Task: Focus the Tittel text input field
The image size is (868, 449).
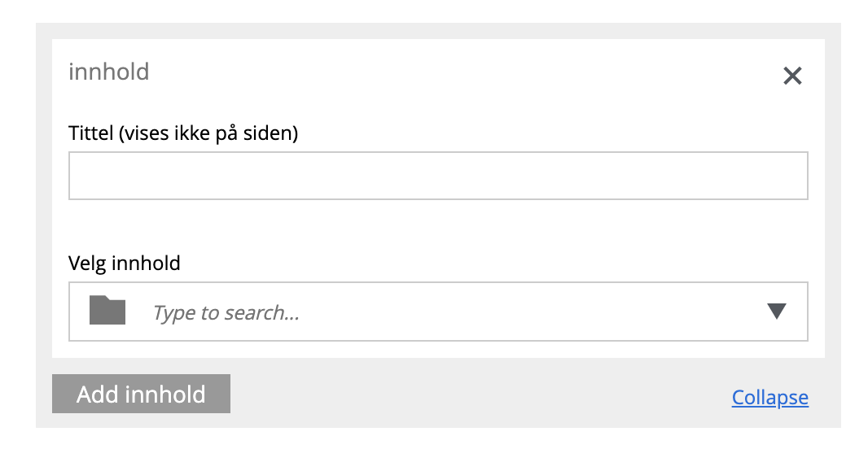Action: click(438, 176)
